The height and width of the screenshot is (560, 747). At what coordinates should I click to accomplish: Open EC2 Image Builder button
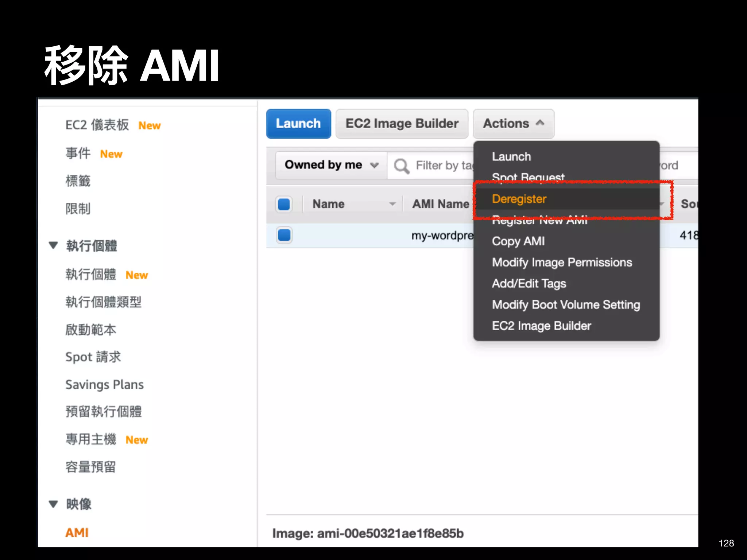pyautogui.click(x=402, y=124)
